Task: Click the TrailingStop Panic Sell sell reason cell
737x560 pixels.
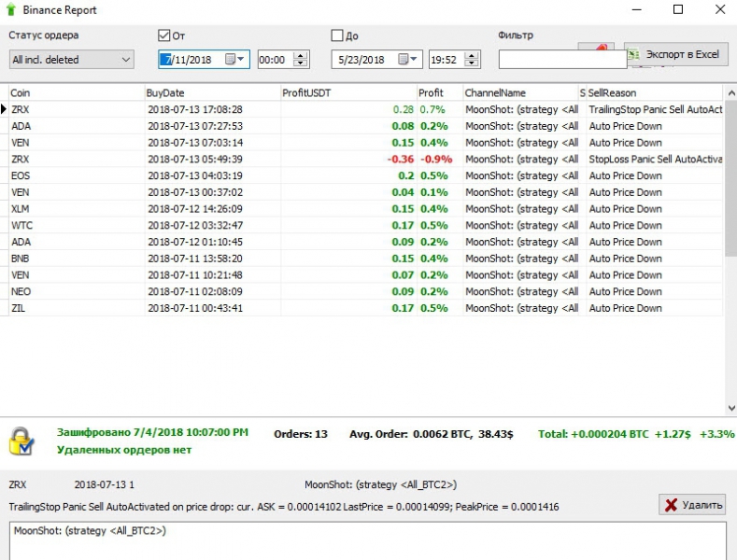Action: click(655, 109)
